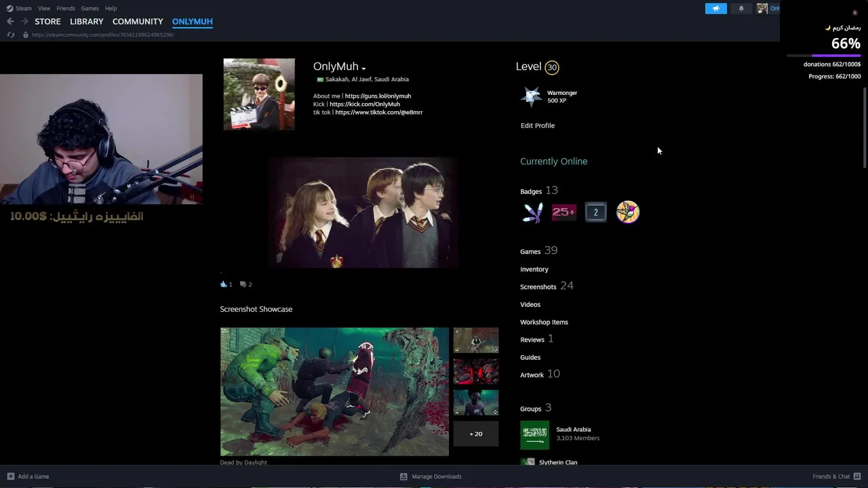The height and width of the screenshot is (488, 868).
Task: Open the Saudi Arabia group name link
Action: point(573,430)
